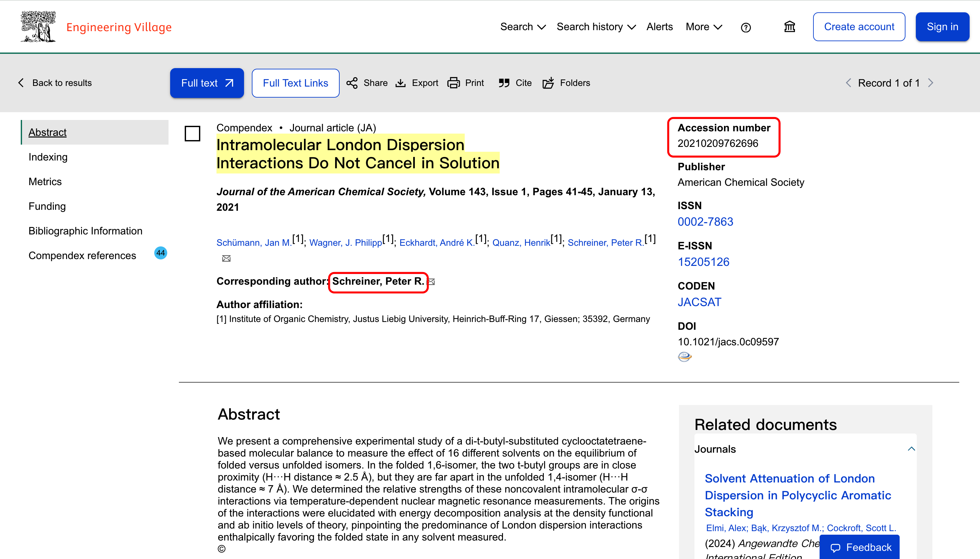Viewport: 980px width, 559px height.
Task: Click the help question mark icon
Action: click(746, 28)
